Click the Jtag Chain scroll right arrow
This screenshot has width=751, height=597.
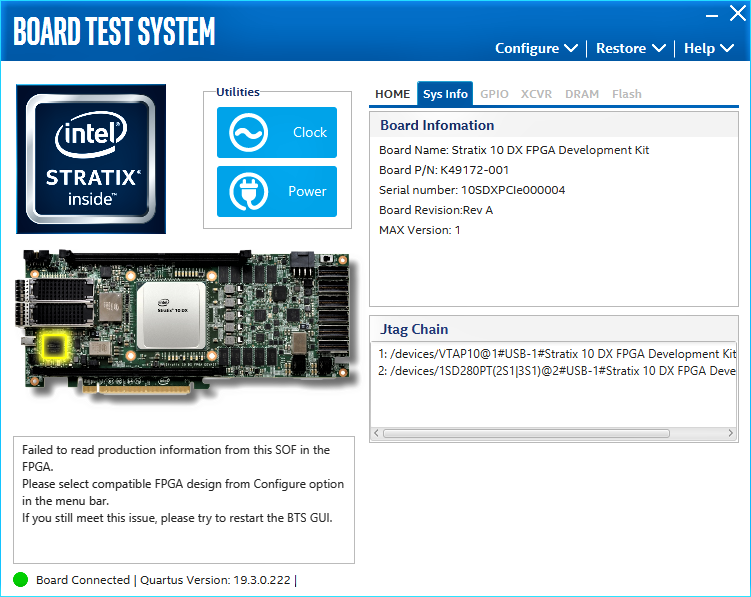click(x=730, y=433)
